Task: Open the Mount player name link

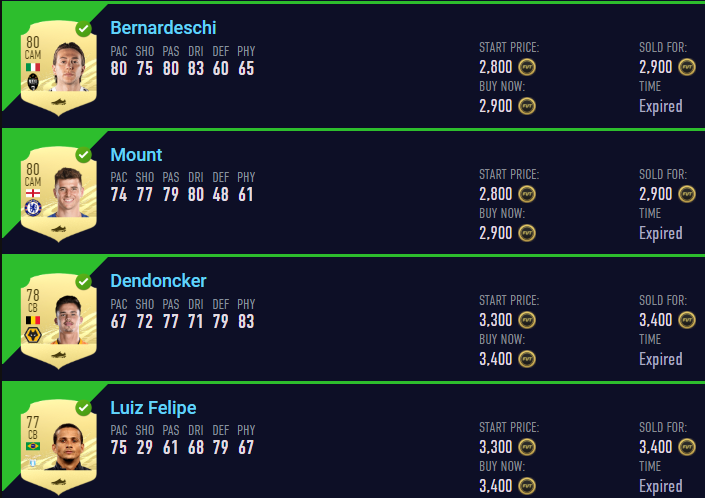Action: click(136, 155)
